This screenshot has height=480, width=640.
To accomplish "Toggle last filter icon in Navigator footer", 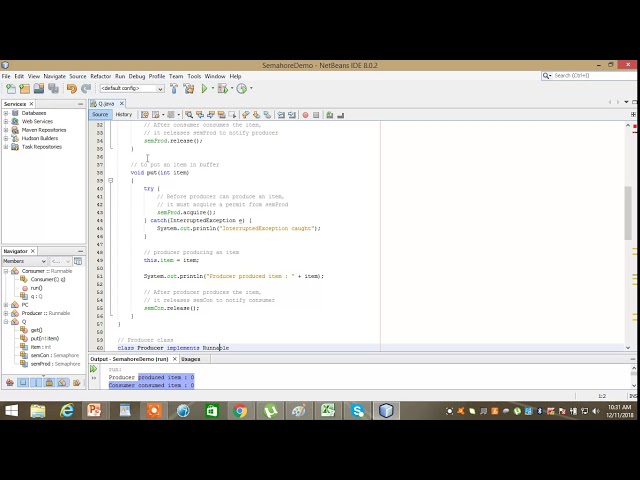I will click(x=76, y=382).
